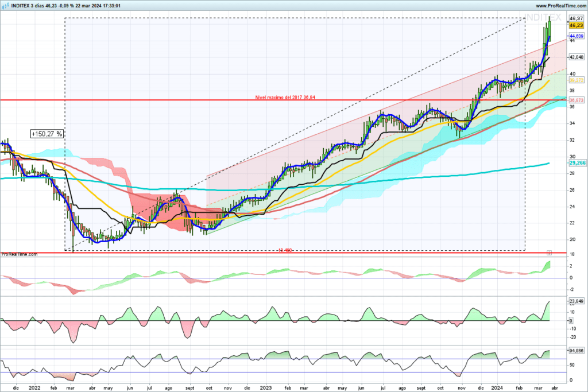Click the 2023 year label on time axis
588x392 pixels.
(266, 388)
